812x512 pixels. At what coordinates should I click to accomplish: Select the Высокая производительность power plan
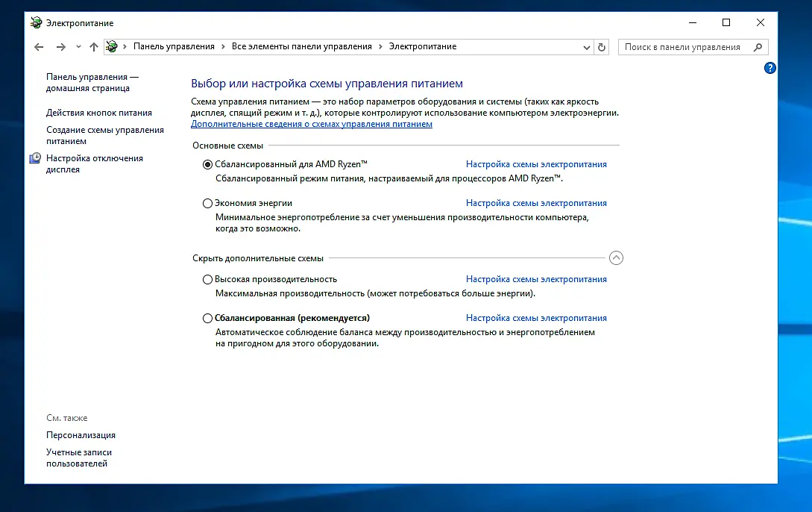(208, 279)
